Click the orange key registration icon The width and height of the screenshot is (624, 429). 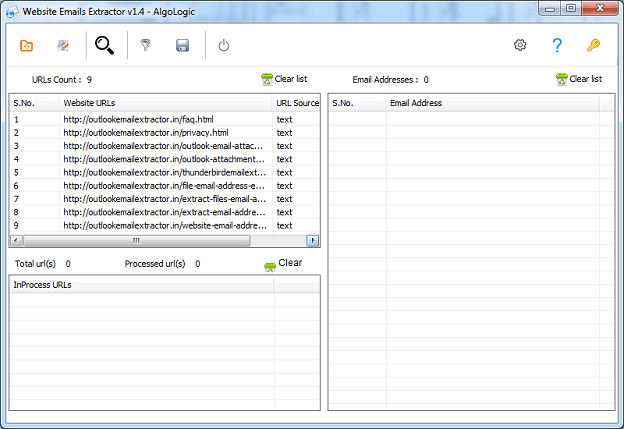tap(593, 45)
